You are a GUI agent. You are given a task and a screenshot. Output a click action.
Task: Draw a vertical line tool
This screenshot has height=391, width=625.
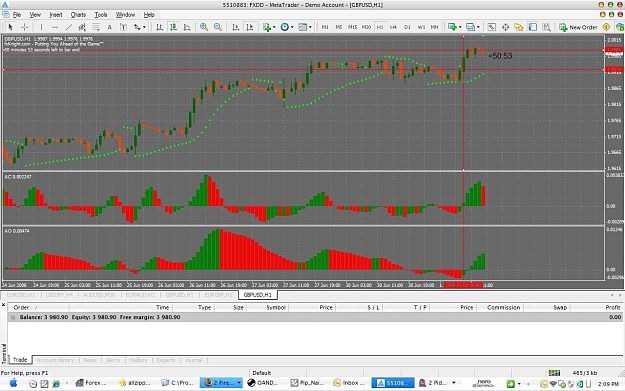point(41,27)
